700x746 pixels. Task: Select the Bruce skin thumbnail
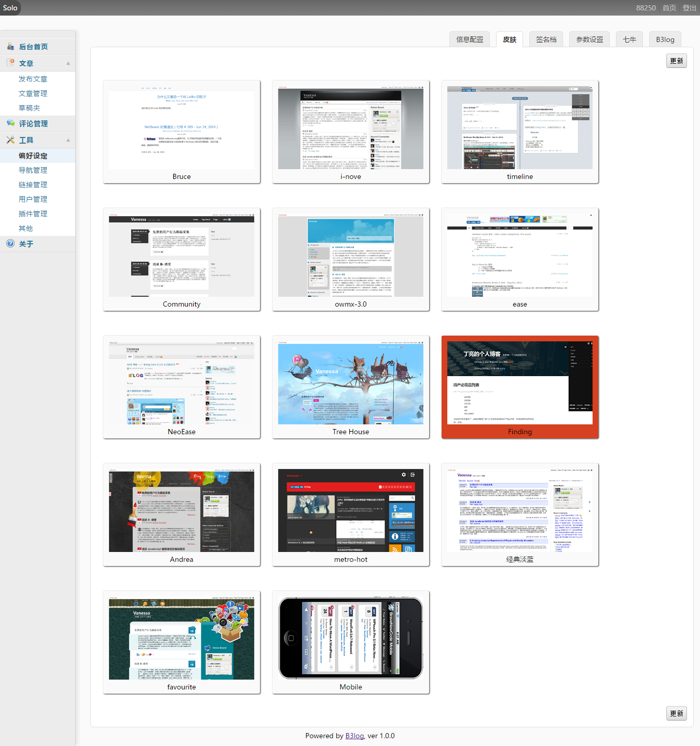[182, 128]
